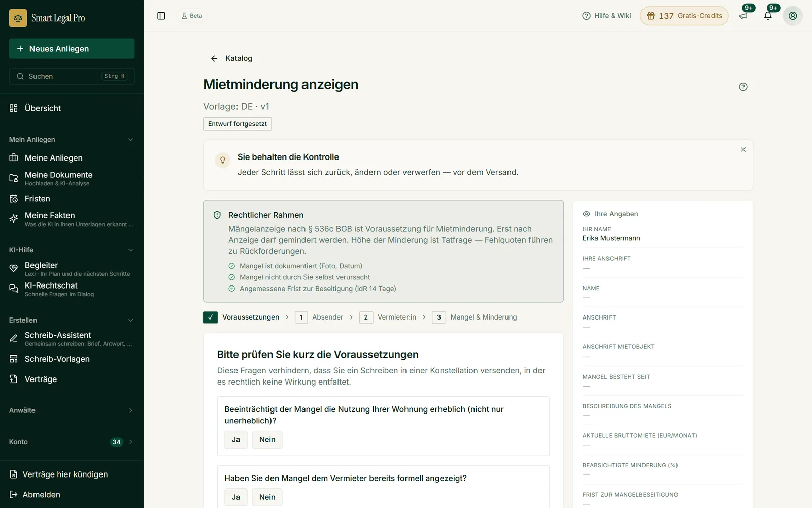Click the Verträge document icon
The height and width of the screenshot is (508, 812).
pyautogui.click(x=14, y=379)
